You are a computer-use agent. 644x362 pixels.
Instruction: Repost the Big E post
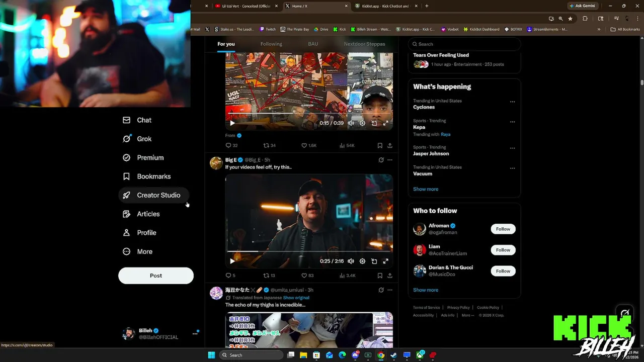269,276
